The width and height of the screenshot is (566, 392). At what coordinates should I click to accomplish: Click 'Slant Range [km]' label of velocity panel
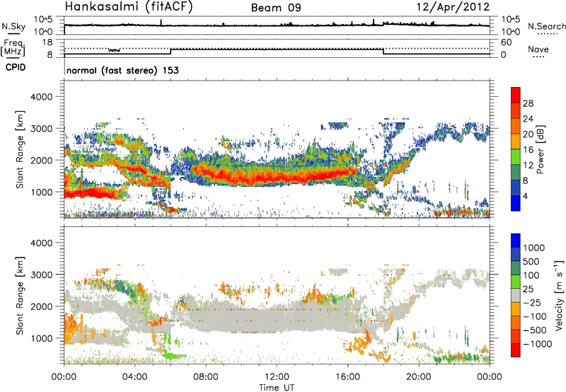coord(20,296)
